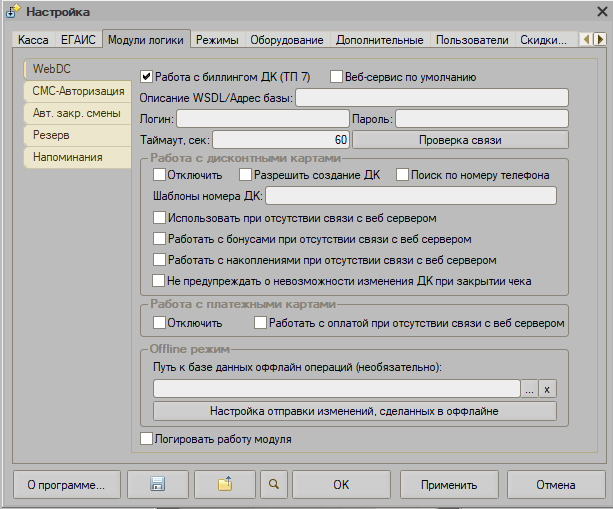Open the 'ЕГАИС' tab
Screen dimensions: 613x509
(78, 40)
